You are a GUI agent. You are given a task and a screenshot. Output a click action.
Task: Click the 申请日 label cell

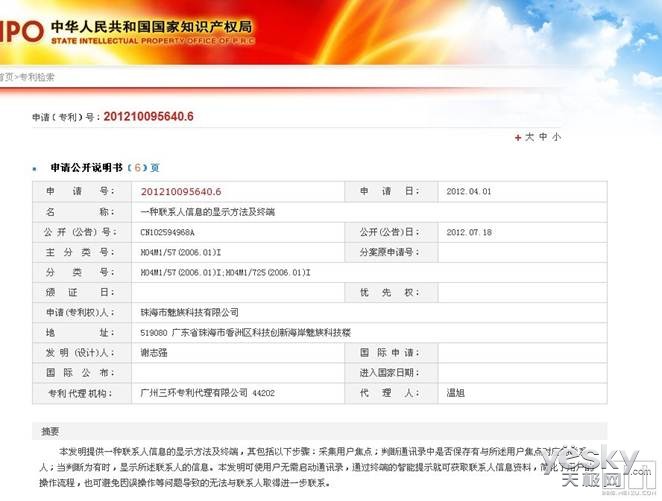click(x=391, y=192)
